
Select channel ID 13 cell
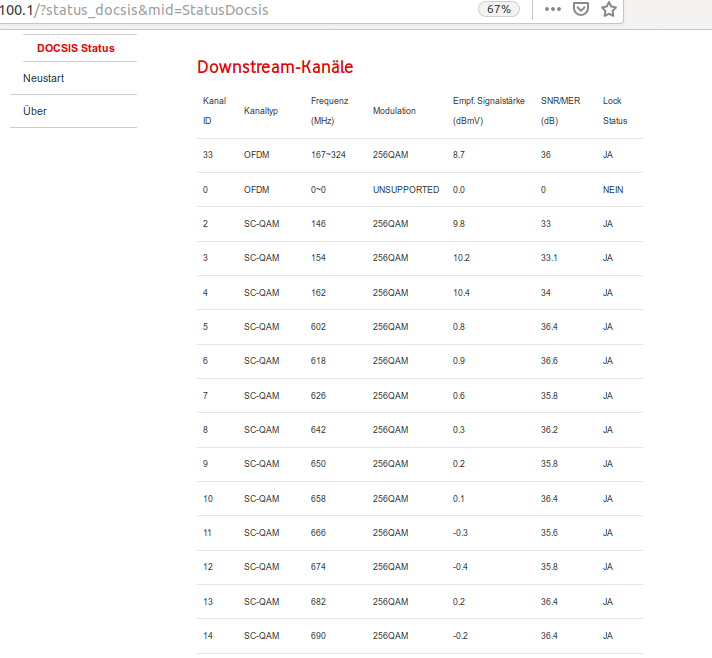click(x=208, y=602)
